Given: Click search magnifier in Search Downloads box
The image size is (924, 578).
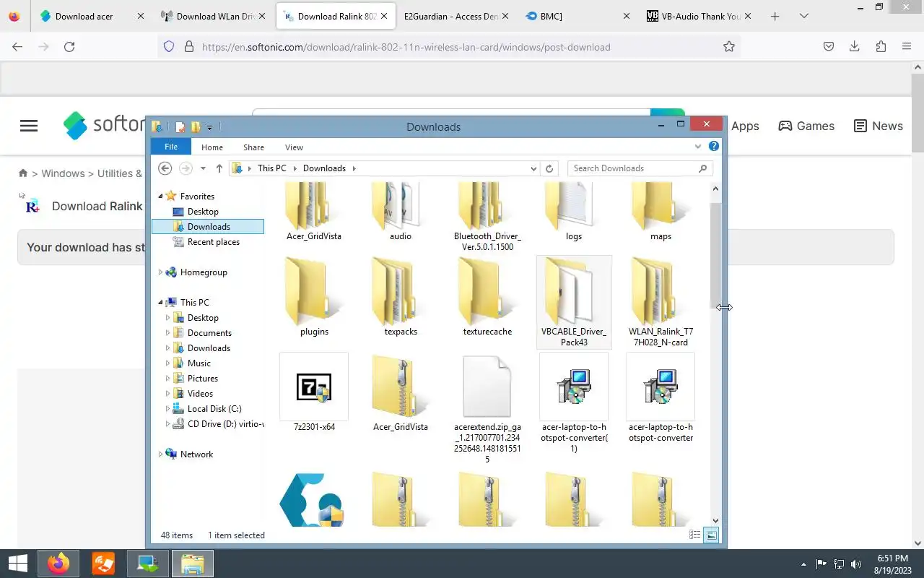Looking at the screenshot, I should click(x=703, y=168).
